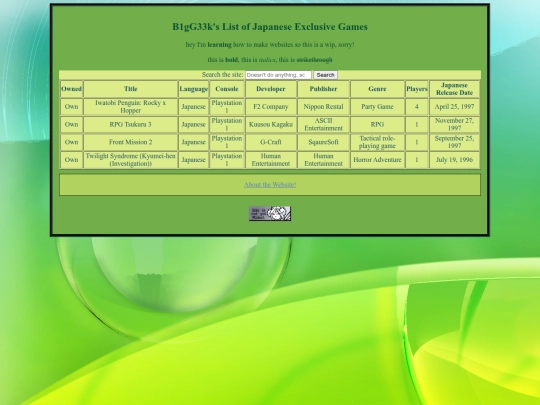This screenshot has width=540, height=405.
Task: Click the Search the site label
Action: point(222,75)
